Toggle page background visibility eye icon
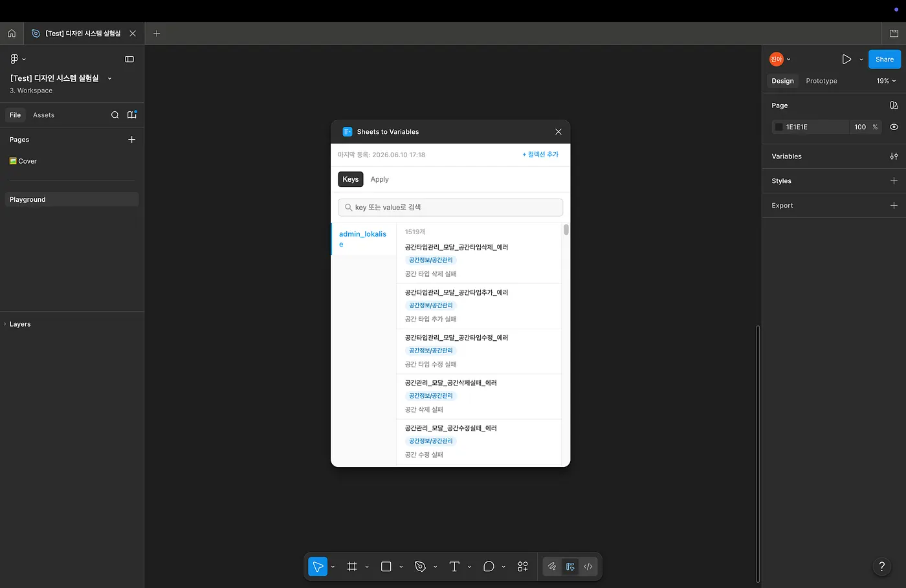This screenshot has height=588, width=906. click(894, 127)
